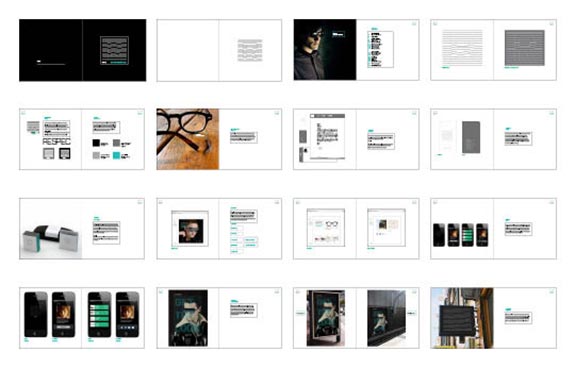
Task: Open the RESPEC logo and color palette spread
Action: (x=82, y=139)
